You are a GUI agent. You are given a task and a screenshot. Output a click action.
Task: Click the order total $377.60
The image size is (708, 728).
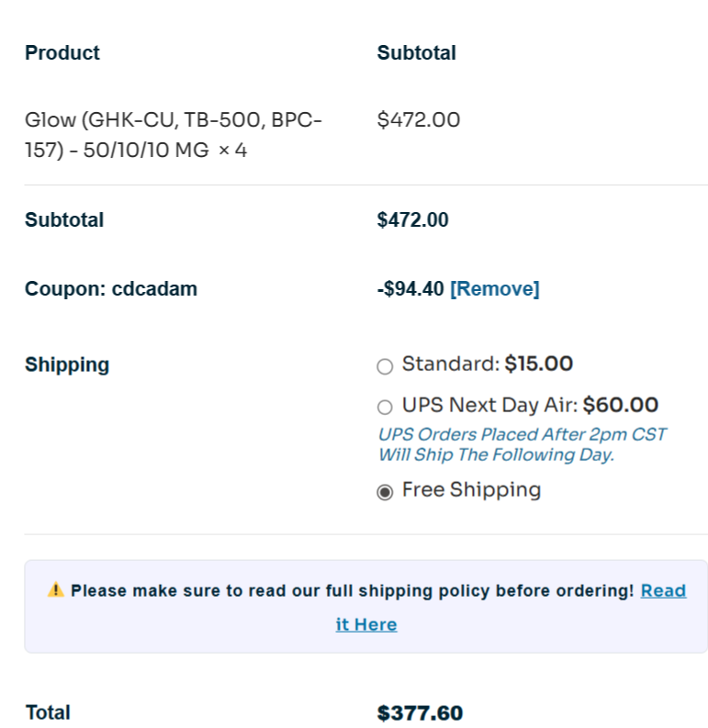[420, 713]
